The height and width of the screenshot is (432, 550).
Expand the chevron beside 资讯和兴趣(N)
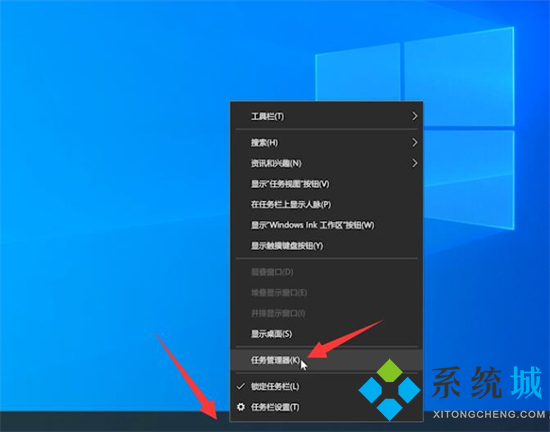point(415,163)
